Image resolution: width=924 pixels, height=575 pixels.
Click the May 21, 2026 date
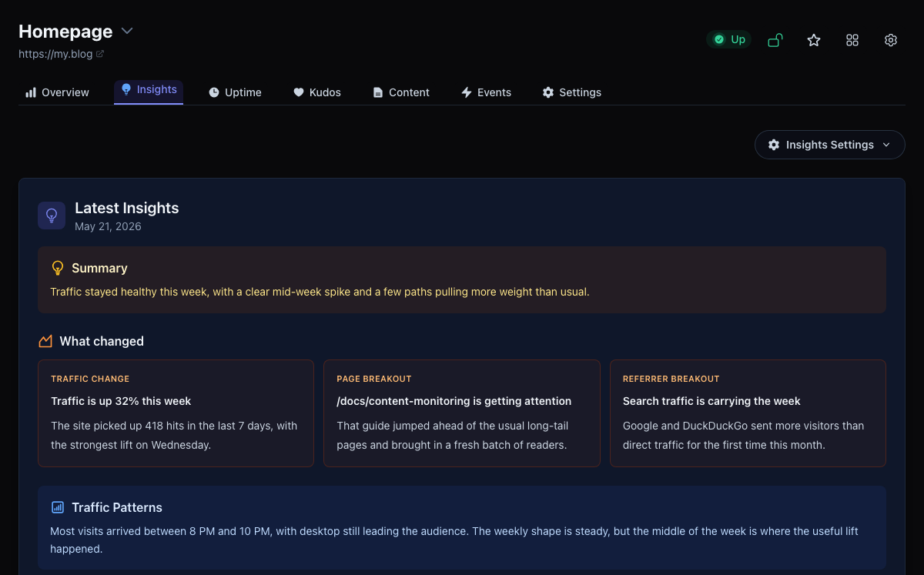pyautogui.click(x=108, y=226)
